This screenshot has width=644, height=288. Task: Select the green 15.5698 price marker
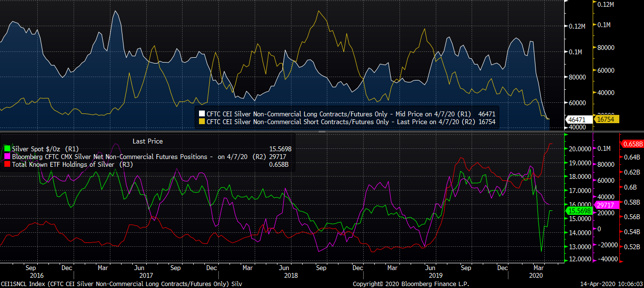coord(577,211)
